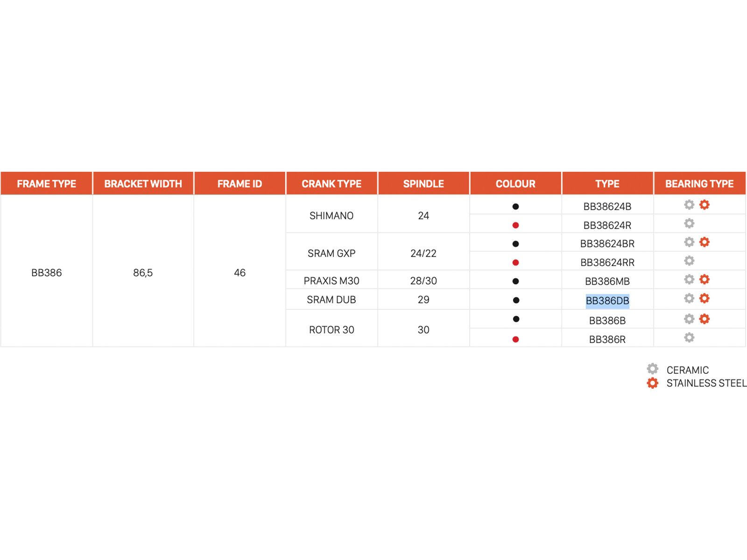The width and height of the screenshot is (747, 560).
Task: Click the ceramic gear in the BB386R row
Action: coord(689,337)
